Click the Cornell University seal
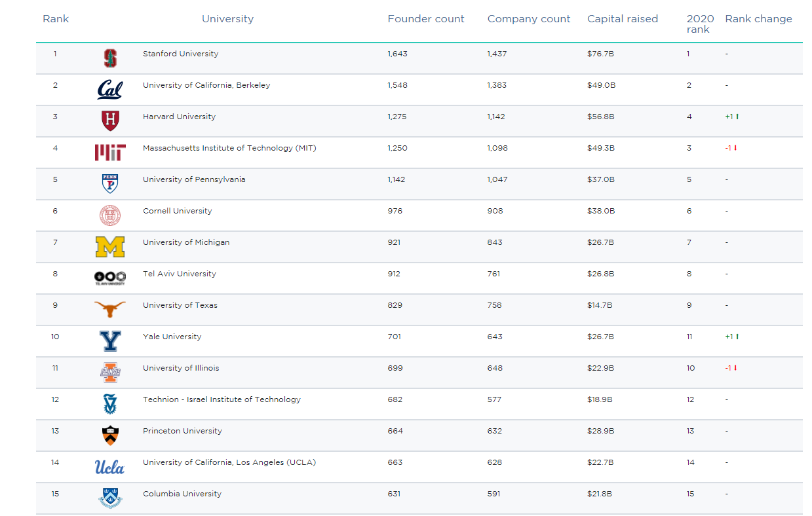The image size is (812, 516). click(110, 215)
